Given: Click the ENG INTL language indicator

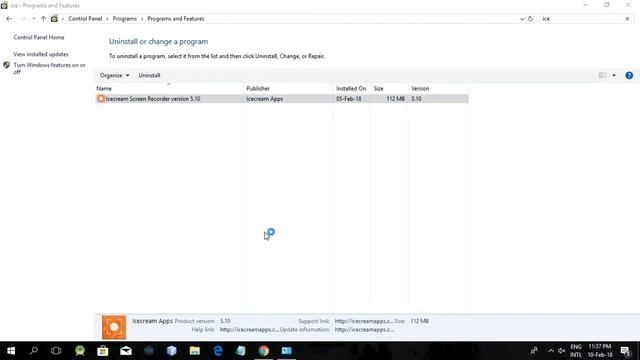Looking at the screenshot, I should click(576, 351).
